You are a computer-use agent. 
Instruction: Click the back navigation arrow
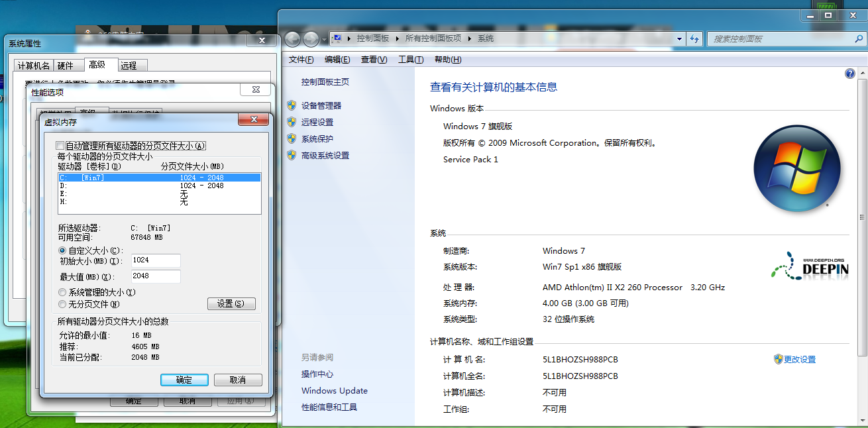coord(292,39)
